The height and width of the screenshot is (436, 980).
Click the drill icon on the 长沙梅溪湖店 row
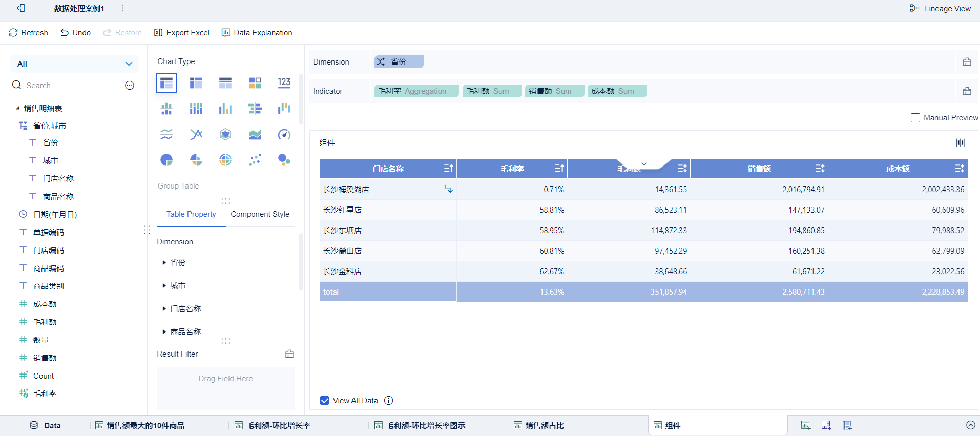[448, 189]
